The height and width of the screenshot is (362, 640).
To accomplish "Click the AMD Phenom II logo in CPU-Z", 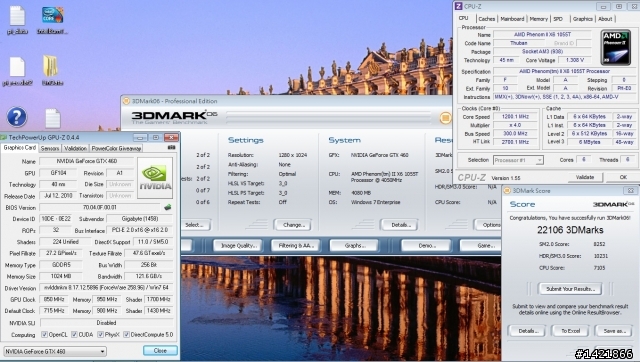I will [616, 48].
